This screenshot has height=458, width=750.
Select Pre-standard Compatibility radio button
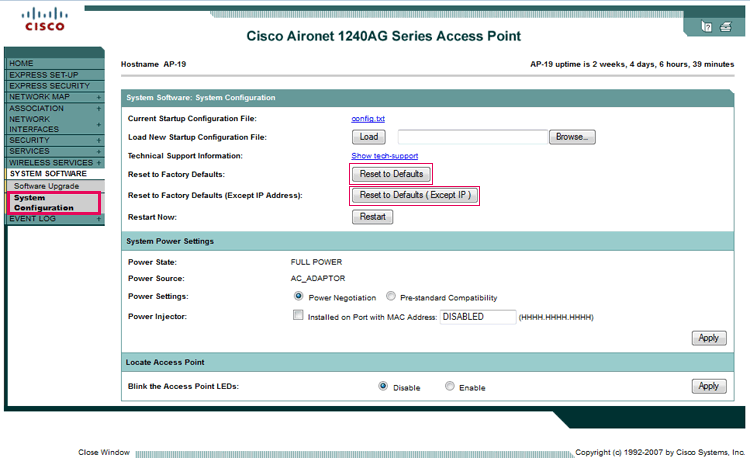click(x=391, y=296)
